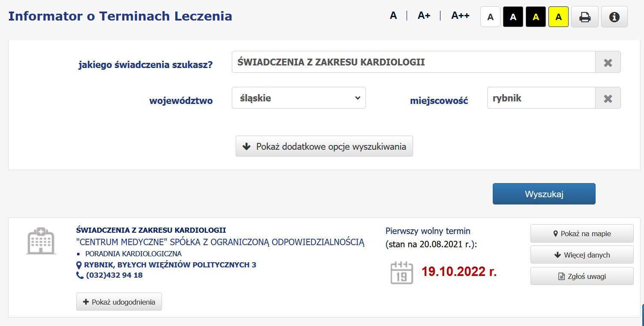Clear the miejscowość field with X
This screenshot has width=644, height=326.
pyautogui.click(x=608, y=98)
